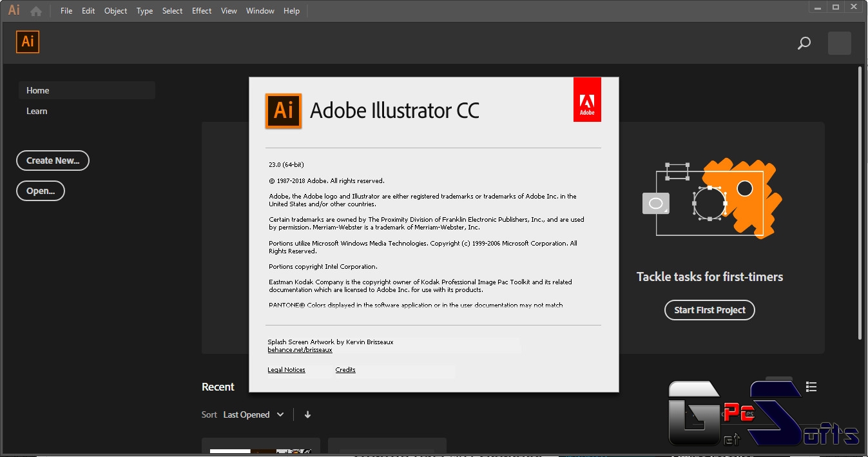Click the "Sort" label
The width and height of the screenshot is (868, 457).
coord(209,414)
